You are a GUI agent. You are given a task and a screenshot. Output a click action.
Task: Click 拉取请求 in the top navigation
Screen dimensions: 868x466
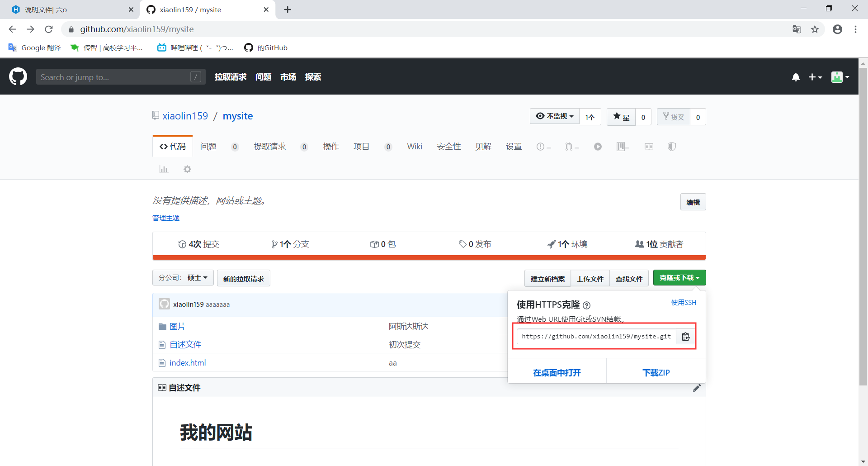coord(231,77)
